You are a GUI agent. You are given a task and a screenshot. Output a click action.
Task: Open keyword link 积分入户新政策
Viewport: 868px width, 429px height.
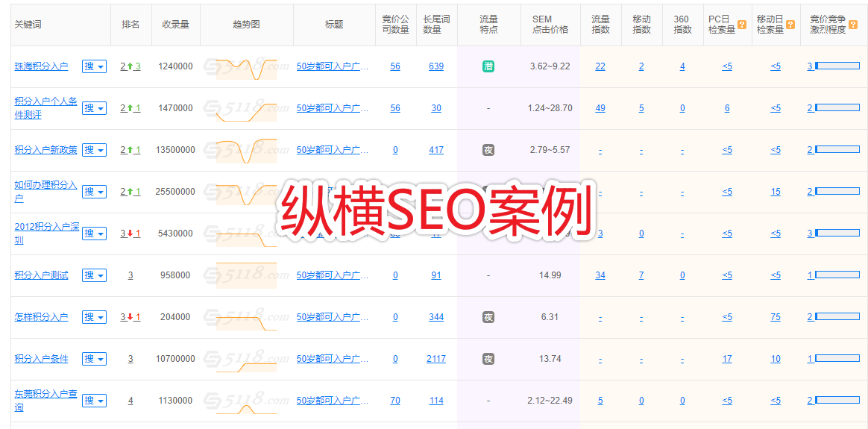tap(45, 150)
